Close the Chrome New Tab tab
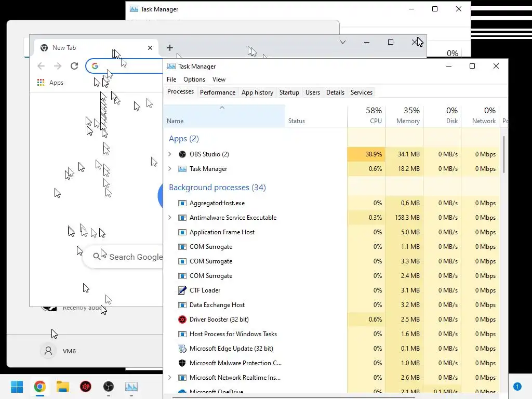The width and height of the screenshot is (532, 399). point(150,48)
